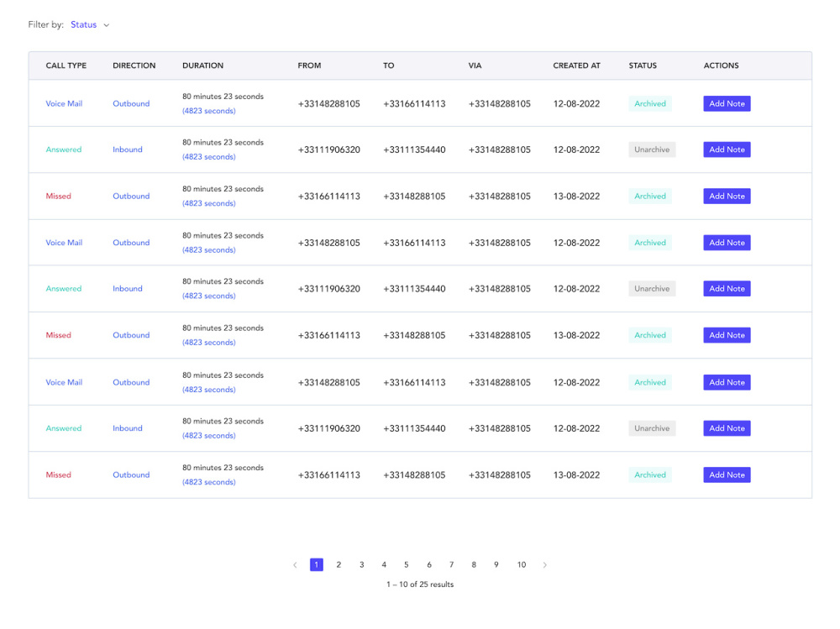The width and height of the screenshot is (840, 629).
Task: Click the CREATED AT column header
Action: click(576, 66)
